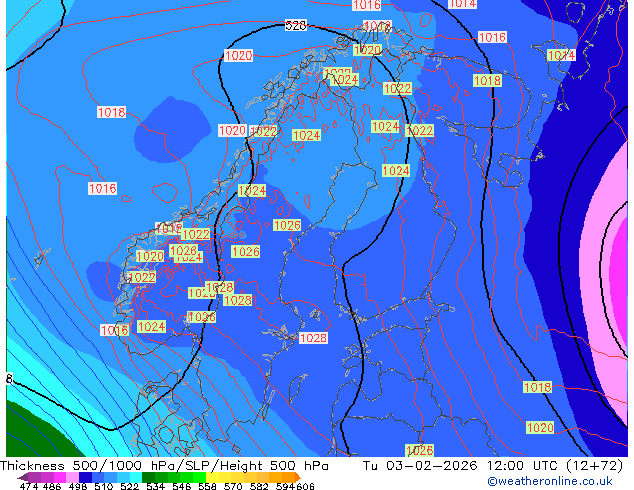Click the 528 height contour label
The height and width of the screenshot is (490, 634).
[x=296, y=25]
